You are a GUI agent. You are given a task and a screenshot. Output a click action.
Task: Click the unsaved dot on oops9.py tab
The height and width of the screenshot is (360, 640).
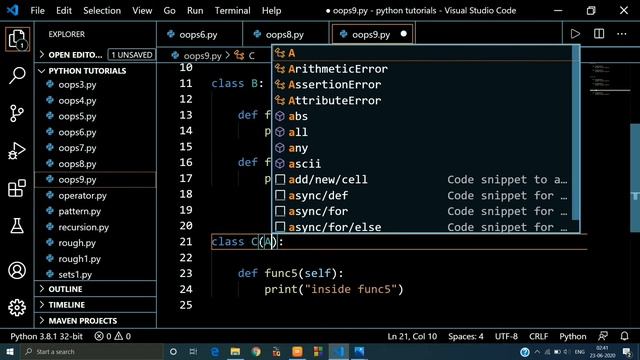[x=404, y=34]
